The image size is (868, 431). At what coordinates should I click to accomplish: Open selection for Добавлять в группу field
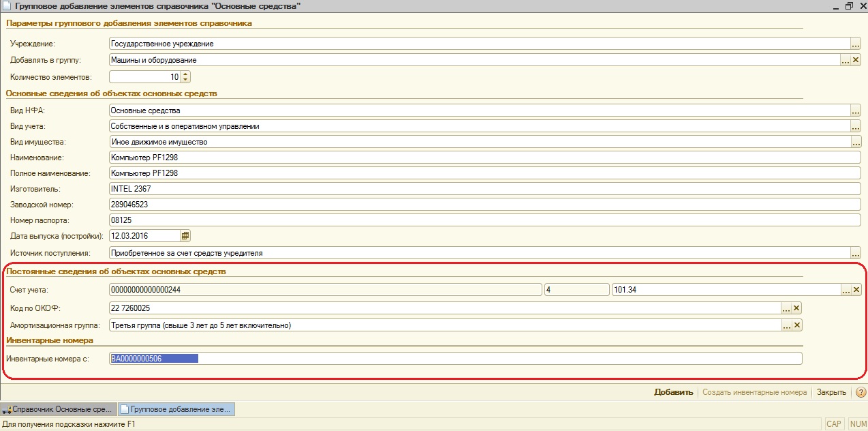[845, 60]
